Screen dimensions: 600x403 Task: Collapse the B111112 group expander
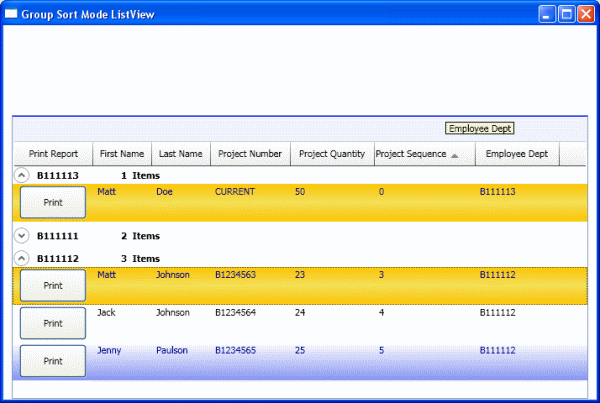(22, 258)
